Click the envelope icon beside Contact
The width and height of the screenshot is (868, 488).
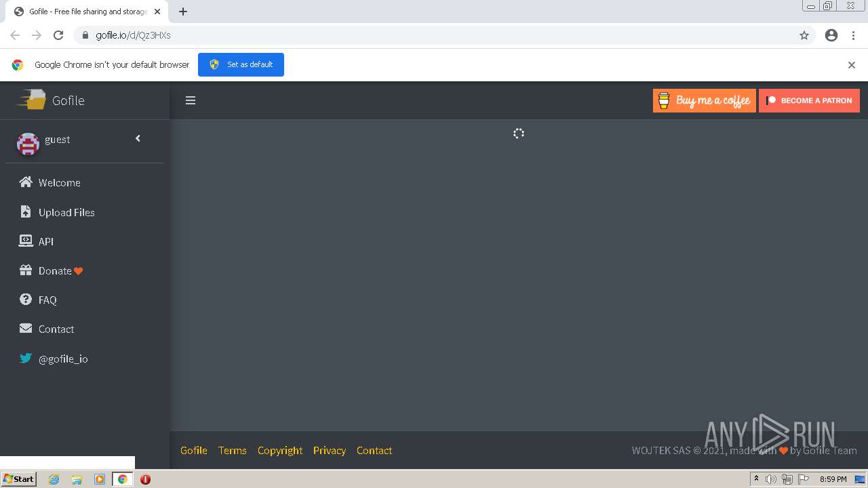click(x=26, y=328)
